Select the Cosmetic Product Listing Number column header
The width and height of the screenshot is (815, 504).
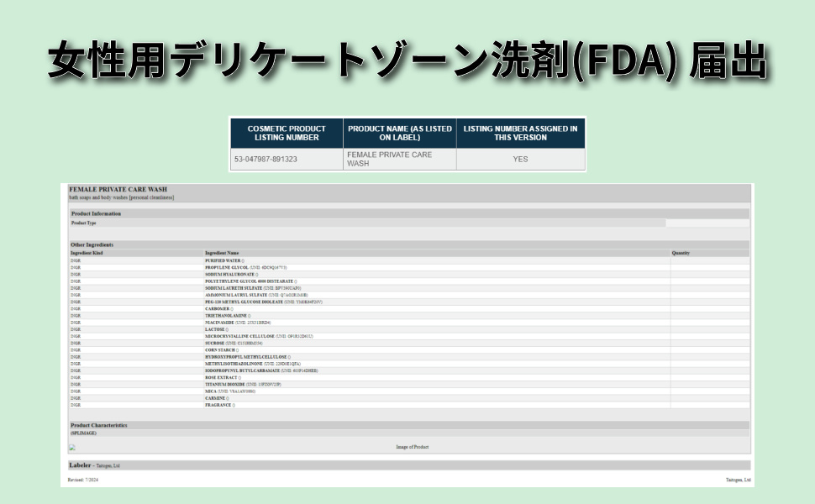click(287, 133)
